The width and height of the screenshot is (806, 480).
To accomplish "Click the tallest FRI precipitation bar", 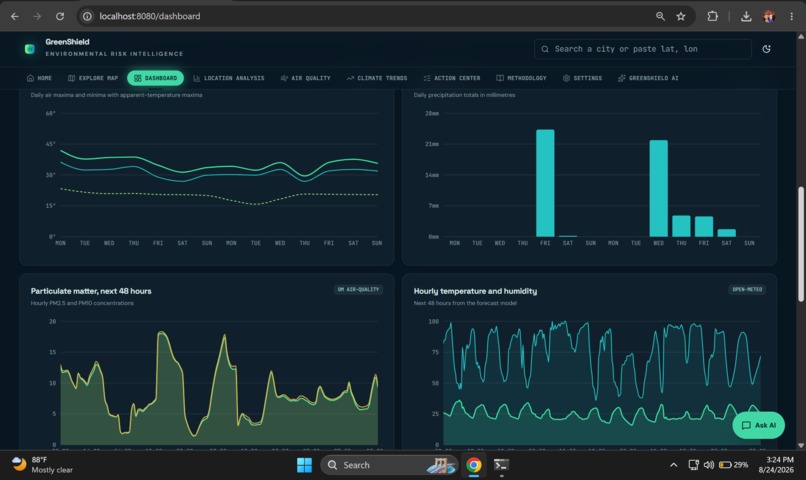I will (x=545, y=183).
